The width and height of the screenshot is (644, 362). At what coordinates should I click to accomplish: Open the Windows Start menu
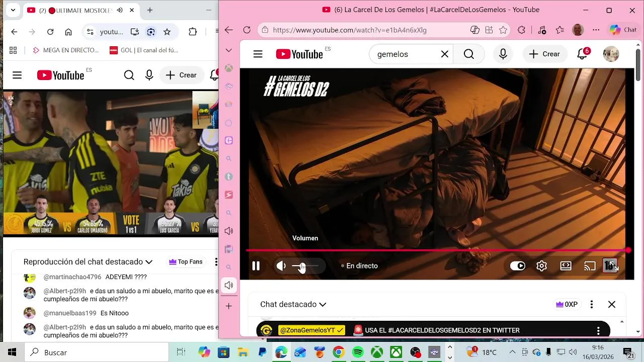pos(12,352)
